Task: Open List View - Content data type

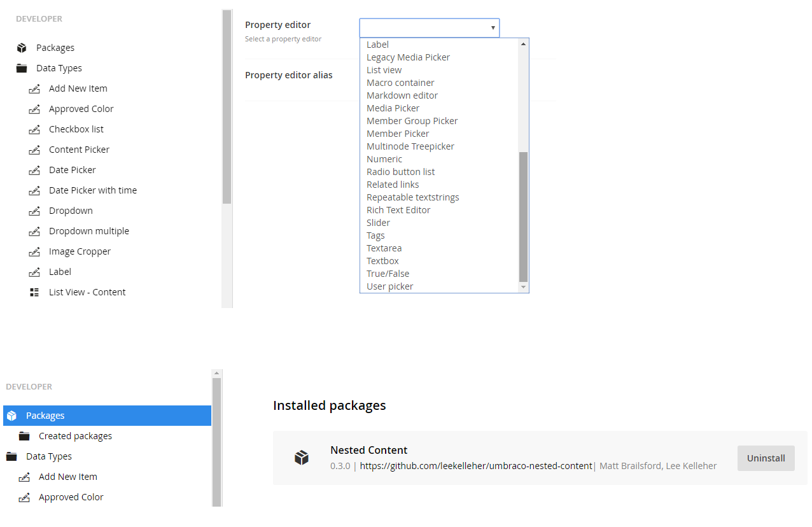Action: point(87,292)
